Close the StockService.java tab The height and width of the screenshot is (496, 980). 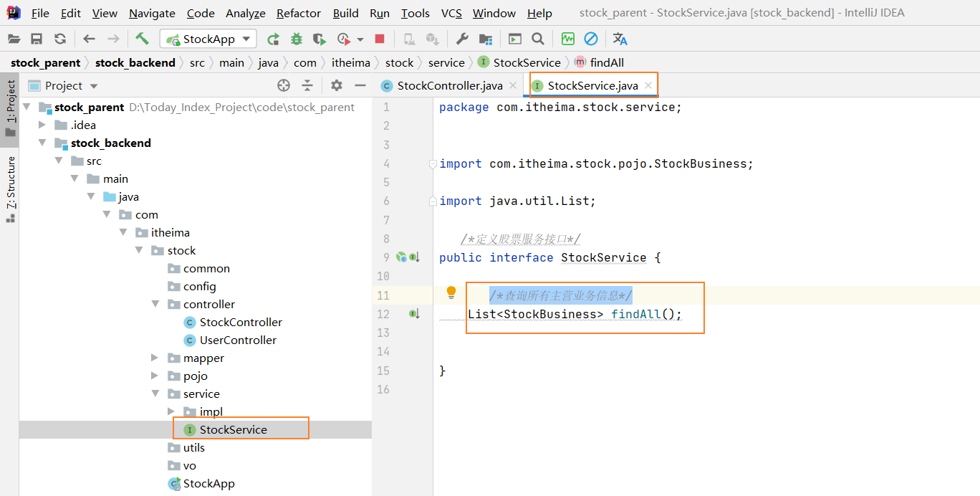point(648,86)
